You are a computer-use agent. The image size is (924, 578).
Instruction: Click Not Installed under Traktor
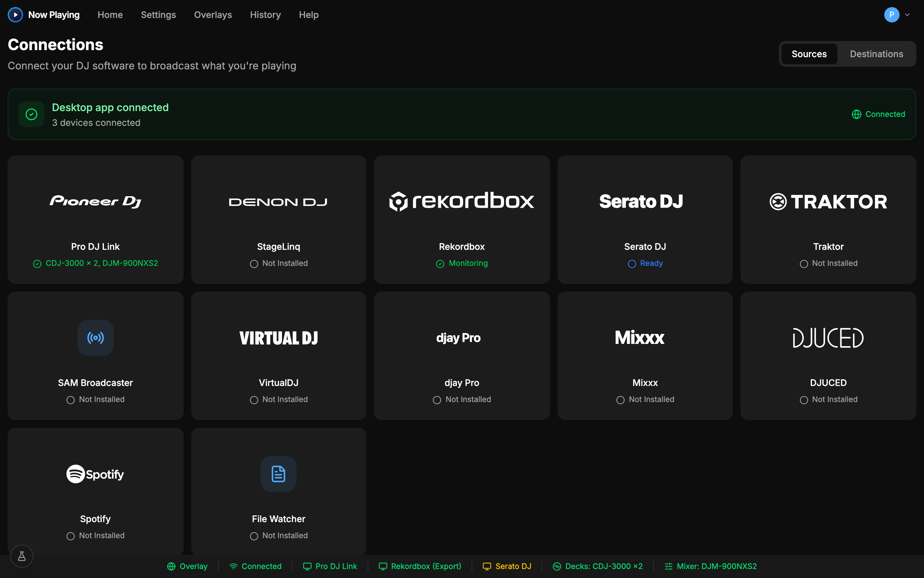coord(835,263)
